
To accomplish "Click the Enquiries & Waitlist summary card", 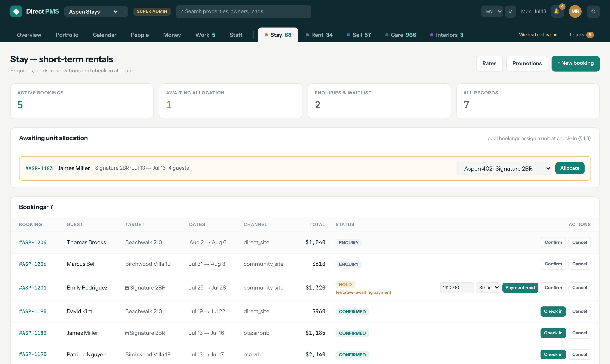I will point(379,101).
